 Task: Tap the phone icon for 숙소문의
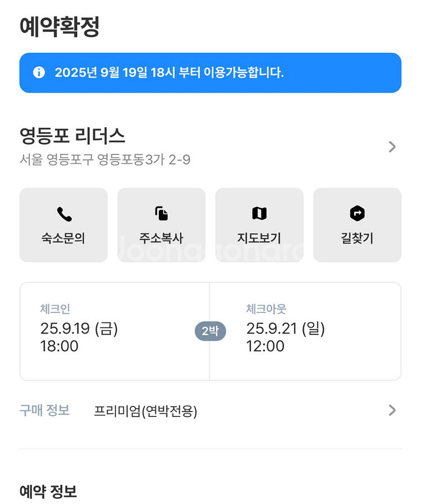coord(63,214)
